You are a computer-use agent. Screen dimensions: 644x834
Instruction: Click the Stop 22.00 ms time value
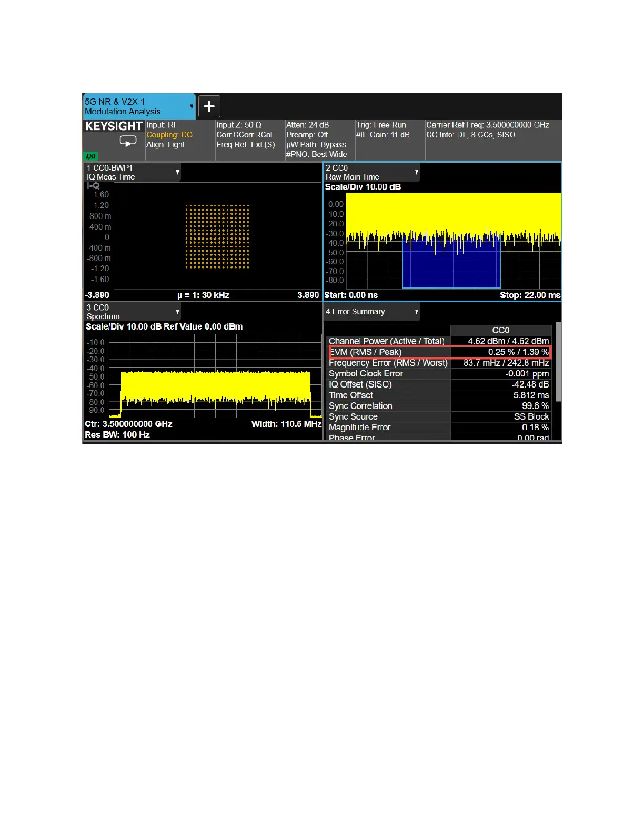pos(530,295)
